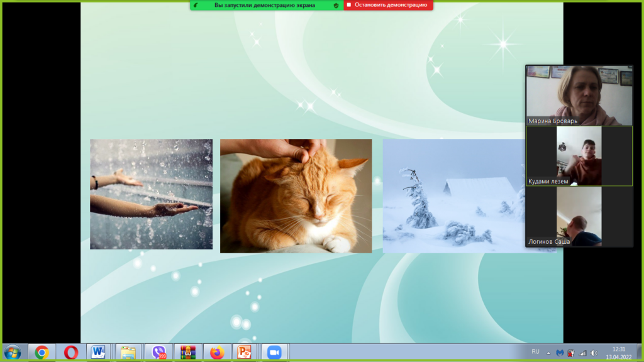Click the RU language indicator in the tray

[x=536, y=351]
